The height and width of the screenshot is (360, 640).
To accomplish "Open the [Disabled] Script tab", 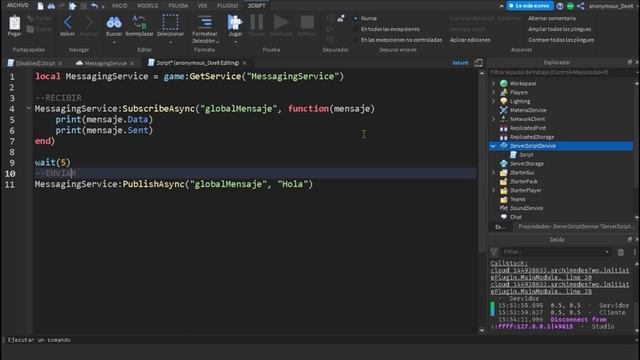I will [36, 63].
